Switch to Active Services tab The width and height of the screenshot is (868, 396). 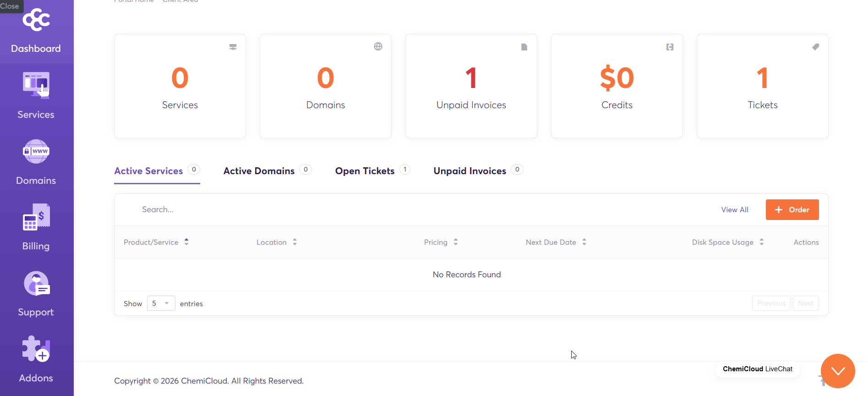[x=157, y=171]
